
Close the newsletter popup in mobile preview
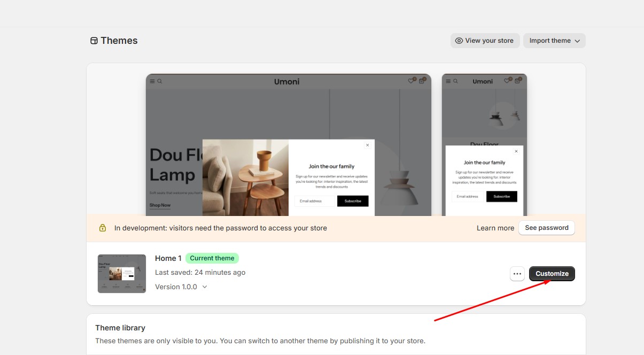(516, 151)
